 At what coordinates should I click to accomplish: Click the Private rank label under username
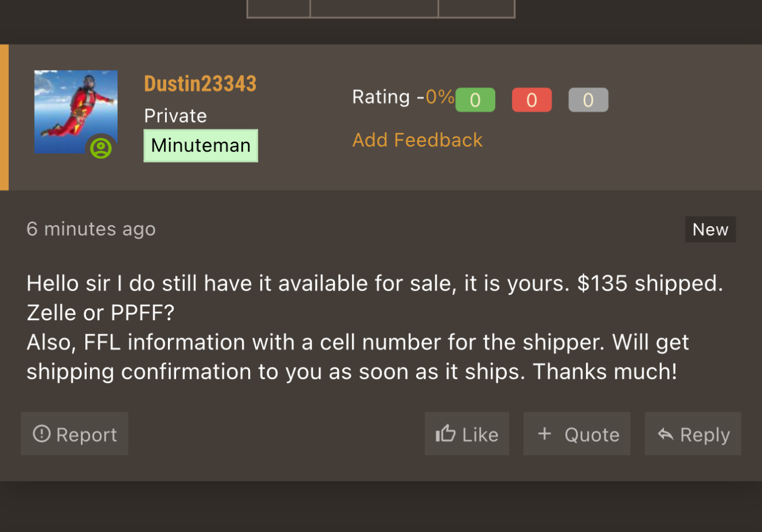[x=175, y=116]
